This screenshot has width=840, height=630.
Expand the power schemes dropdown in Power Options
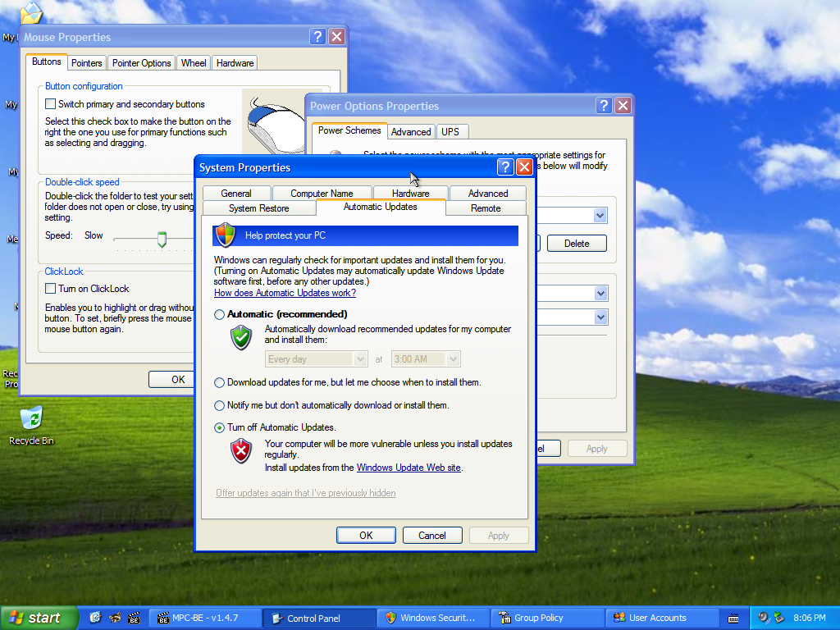tap(600, 216)
